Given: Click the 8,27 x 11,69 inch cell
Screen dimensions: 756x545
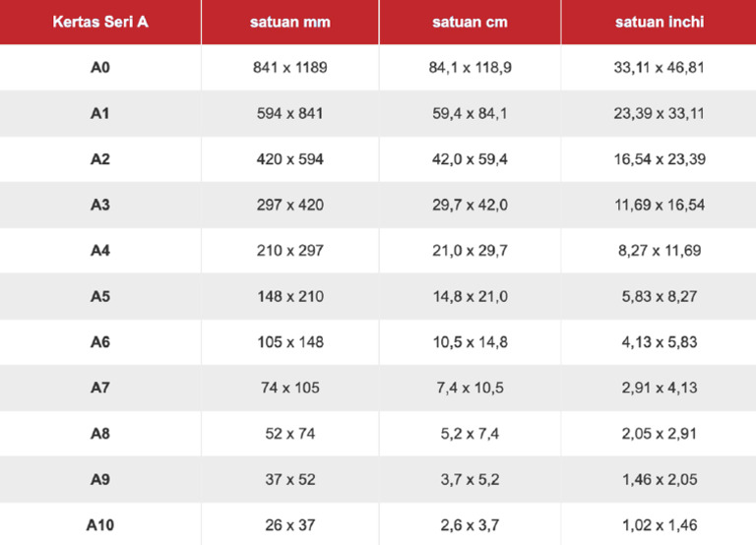Looking at the screenshot, I should tap(660, 250).
